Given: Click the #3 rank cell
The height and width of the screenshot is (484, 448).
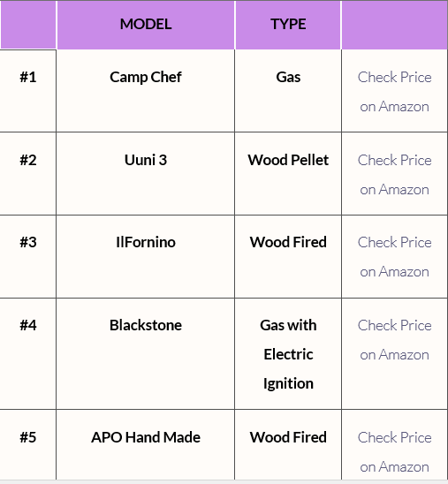Looking at the screenshot, I should click(28, 256).
